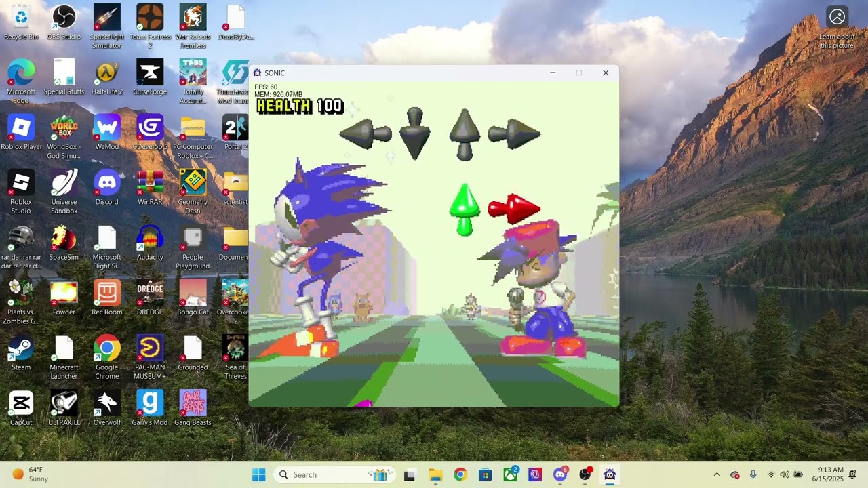Select the Team Fortress 2 desktop icon
868x488 pixels.
click(x=150, y=26)
